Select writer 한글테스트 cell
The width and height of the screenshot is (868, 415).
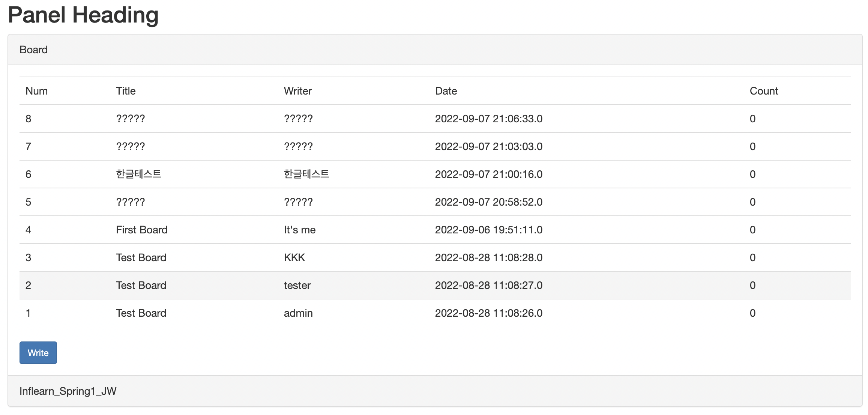click(306, 174)
